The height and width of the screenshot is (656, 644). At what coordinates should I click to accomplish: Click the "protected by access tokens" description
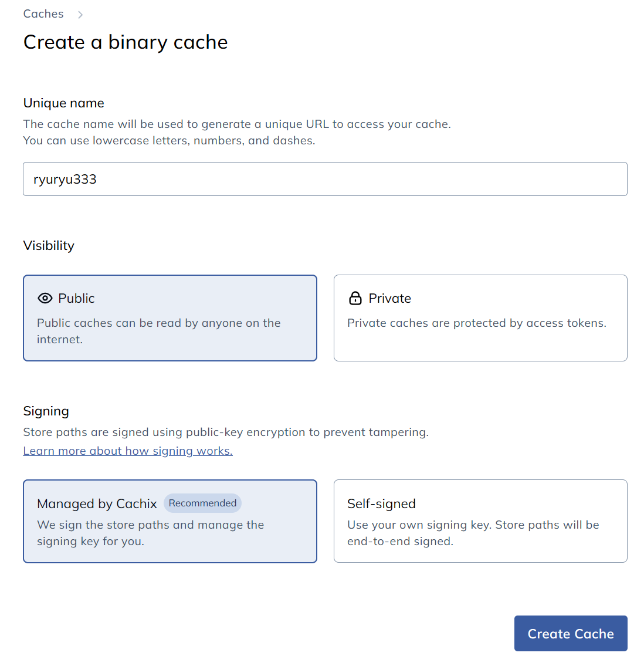476,323
